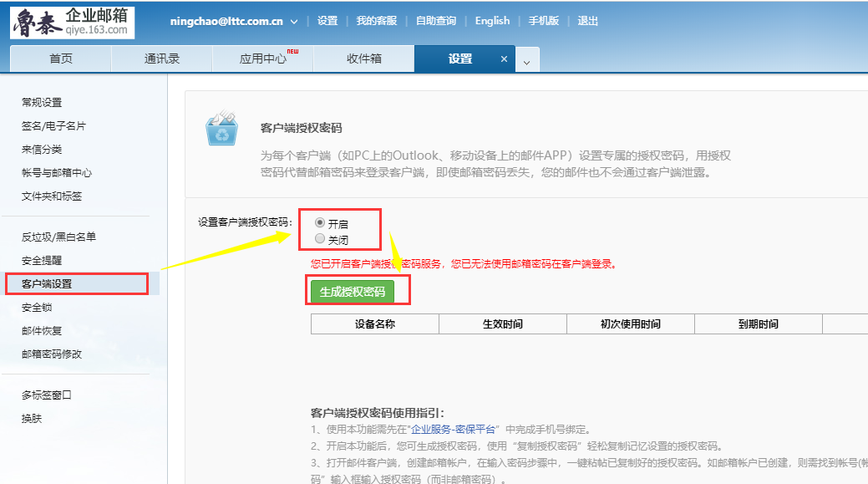Select the 开启 radio button

tap(320, 223)
